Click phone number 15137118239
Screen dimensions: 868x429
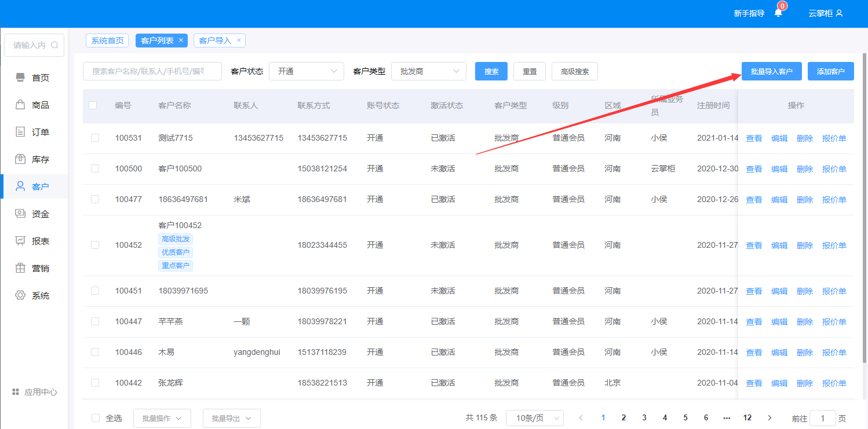coord(322,352)
